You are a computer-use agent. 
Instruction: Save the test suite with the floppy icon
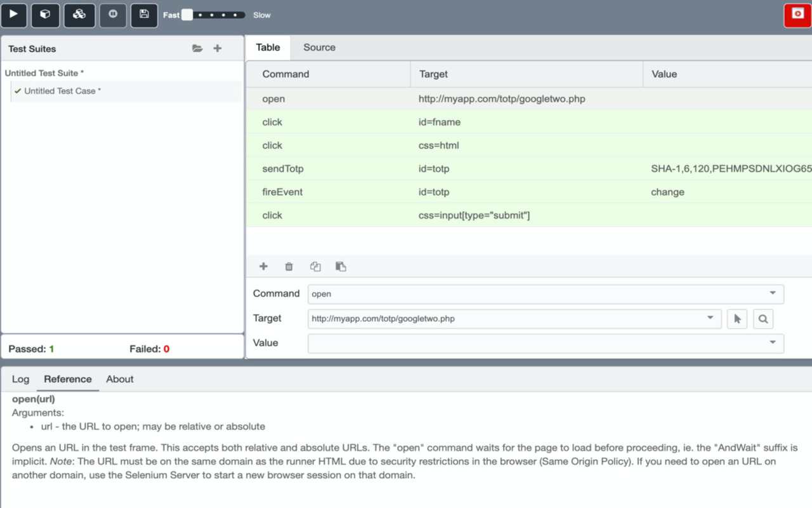pyautogui.click(x=144, y=15)
